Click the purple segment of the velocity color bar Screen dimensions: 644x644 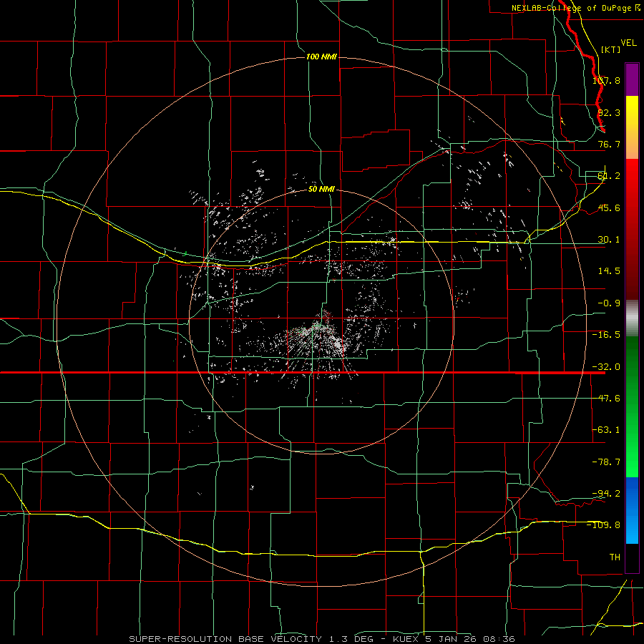632,79
